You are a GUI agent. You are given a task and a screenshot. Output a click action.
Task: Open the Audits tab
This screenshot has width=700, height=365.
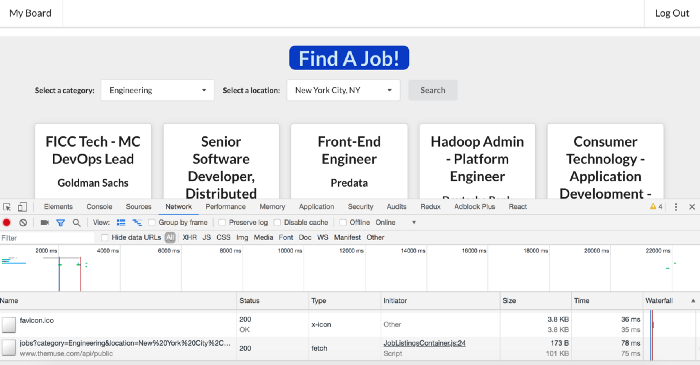tap(396, 207)
